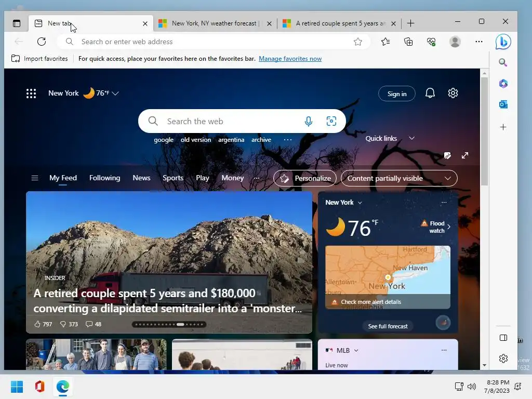This screenshot has height=399, width=532.
Task: Open Browser essentials heart icon
Action: pyautogui.click(x=431, y=42)
